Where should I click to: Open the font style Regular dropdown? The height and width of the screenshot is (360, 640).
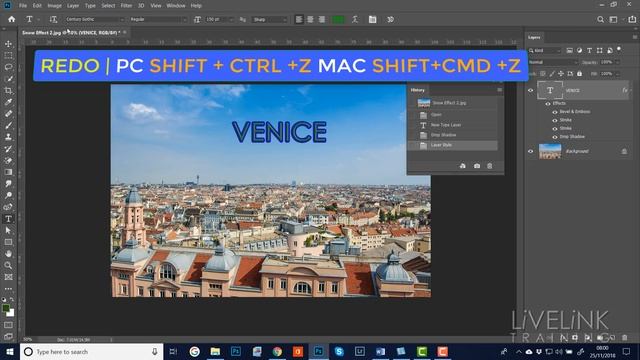coord(158,19)
